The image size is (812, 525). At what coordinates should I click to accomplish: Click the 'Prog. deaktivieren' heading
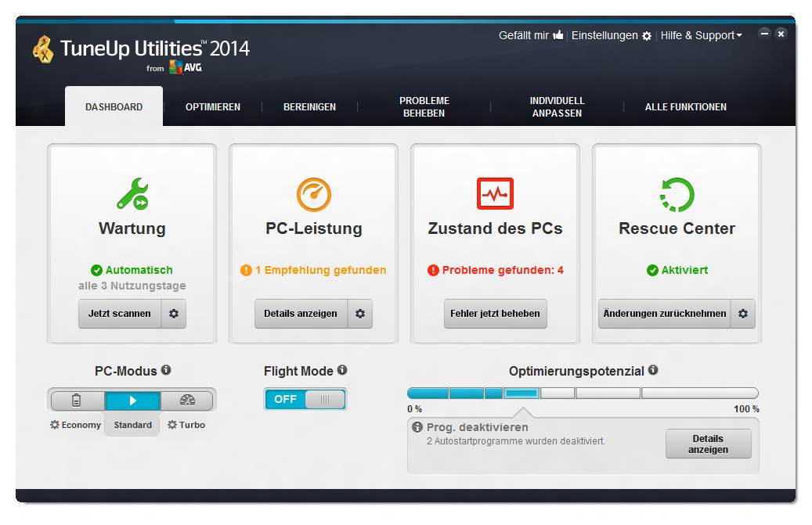[478, 427]
